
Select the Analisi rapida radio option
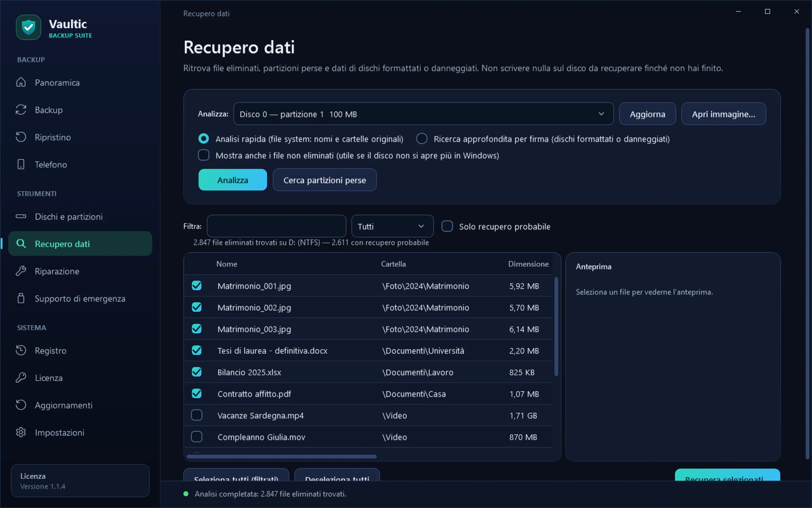(x=204, y=139)
